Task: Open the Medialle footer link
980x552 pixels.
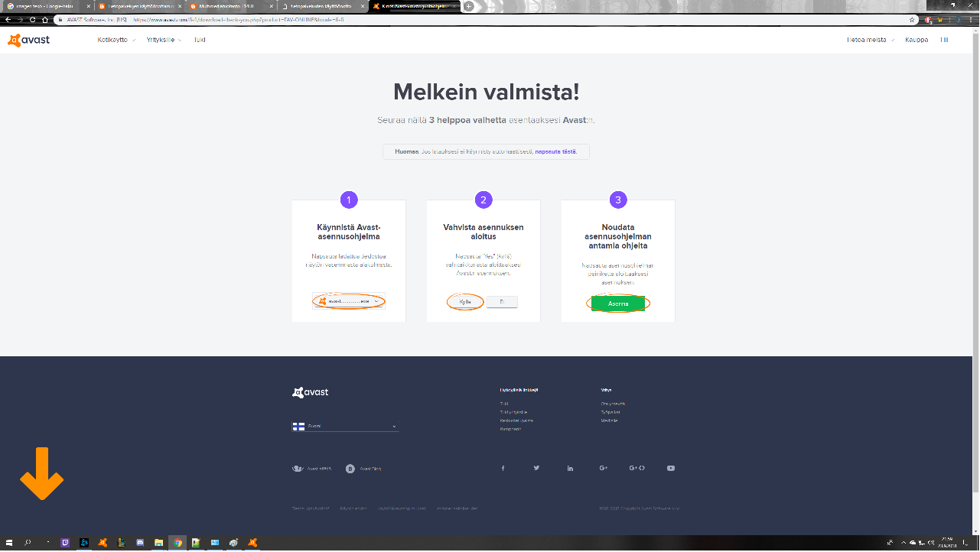Action: point(609,420)
